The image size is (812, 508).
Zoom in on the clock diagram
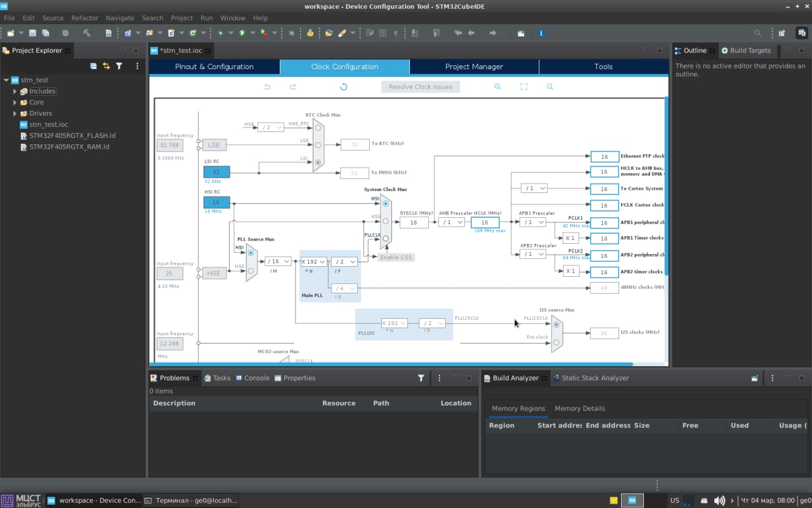[x=497, y=87]
